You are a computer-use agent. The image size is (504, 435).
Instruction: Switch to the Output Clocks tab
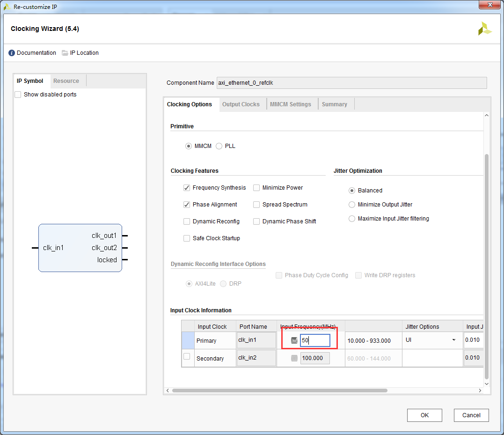[x=241, y=104]
